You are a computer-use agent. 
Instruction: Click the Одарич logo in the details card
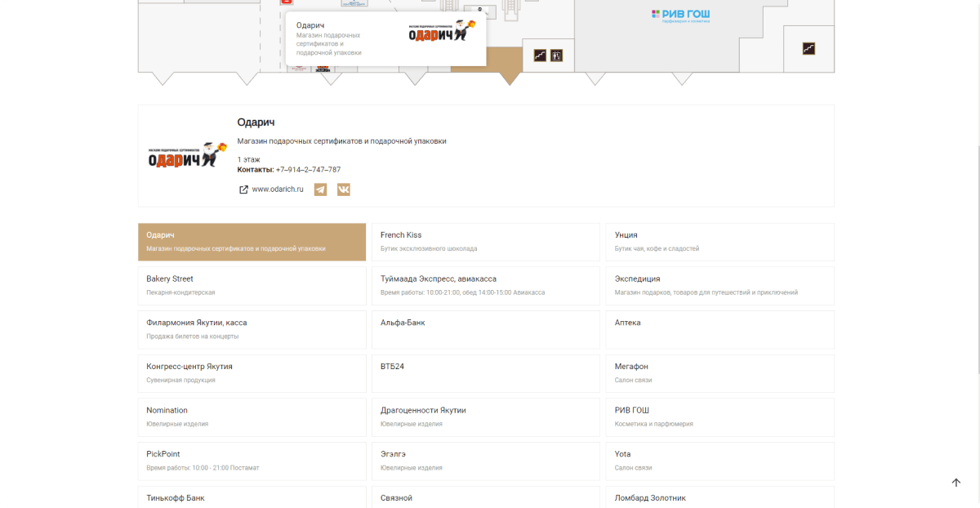point(187,154)
